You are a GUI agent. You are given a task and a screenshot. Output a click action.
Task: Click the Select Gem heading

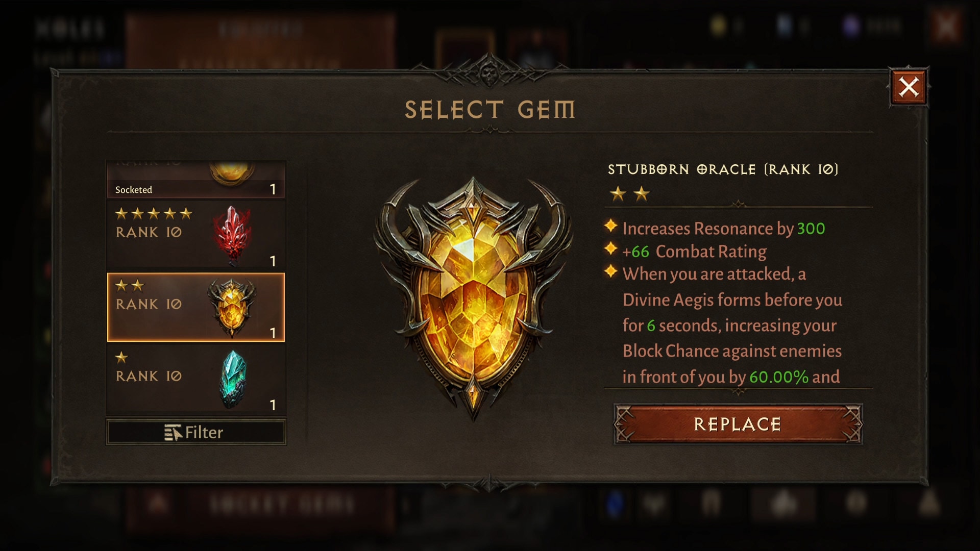[490, 110]
